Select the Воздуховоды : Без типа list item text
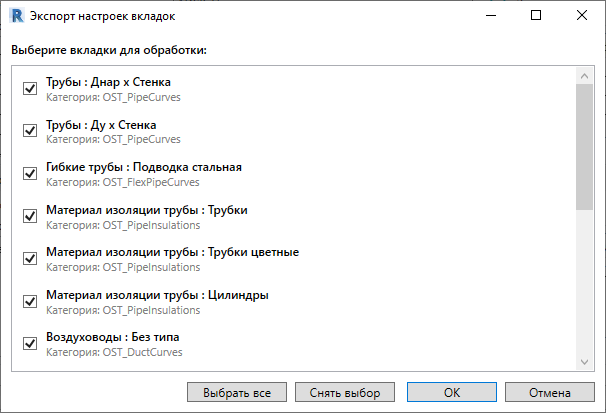Viewport: 606px width, 413px height. point(113,337)
